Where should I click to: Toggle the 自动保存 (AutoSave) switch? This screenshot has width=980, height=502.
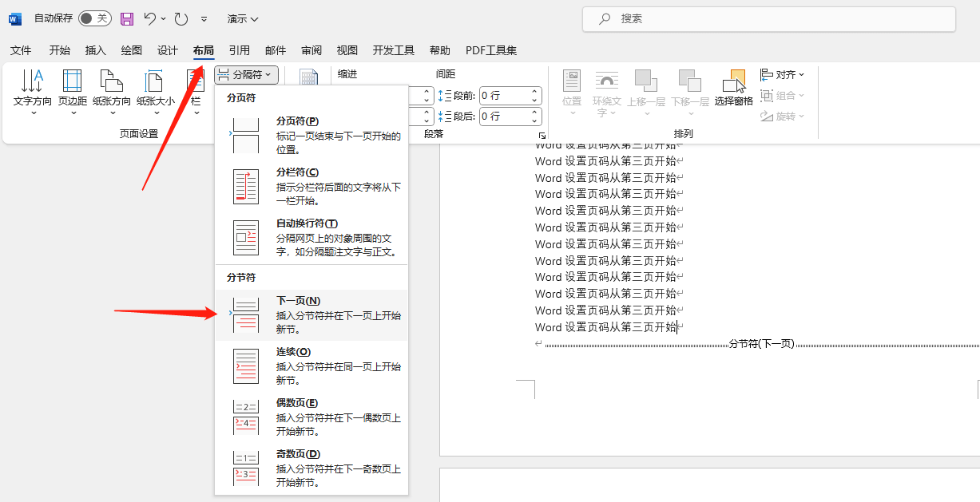pyautogui.click(x=93, y=18)
